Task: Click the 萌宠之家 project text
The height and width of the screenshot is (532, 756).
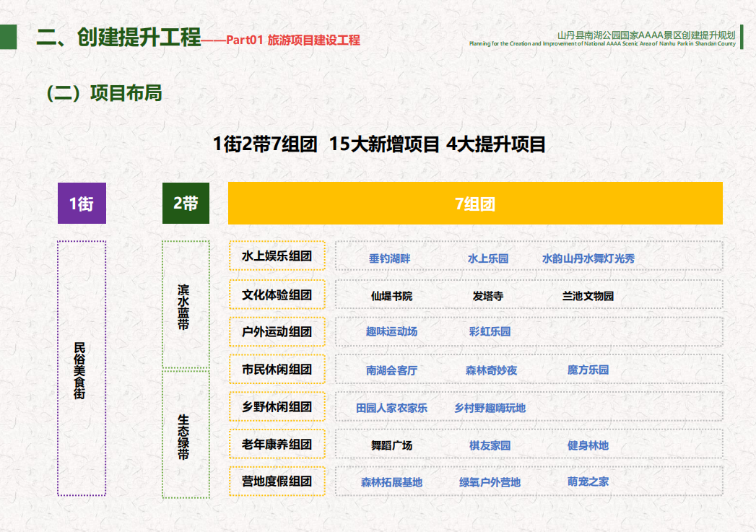Action: click(588, 481)
